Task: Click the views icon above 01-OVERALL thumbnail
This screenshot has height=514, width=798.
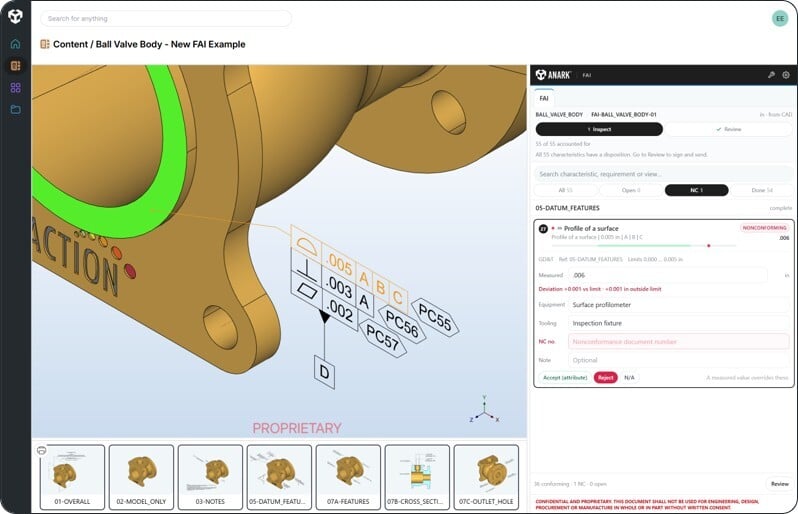Action: [x=42, y=450]
